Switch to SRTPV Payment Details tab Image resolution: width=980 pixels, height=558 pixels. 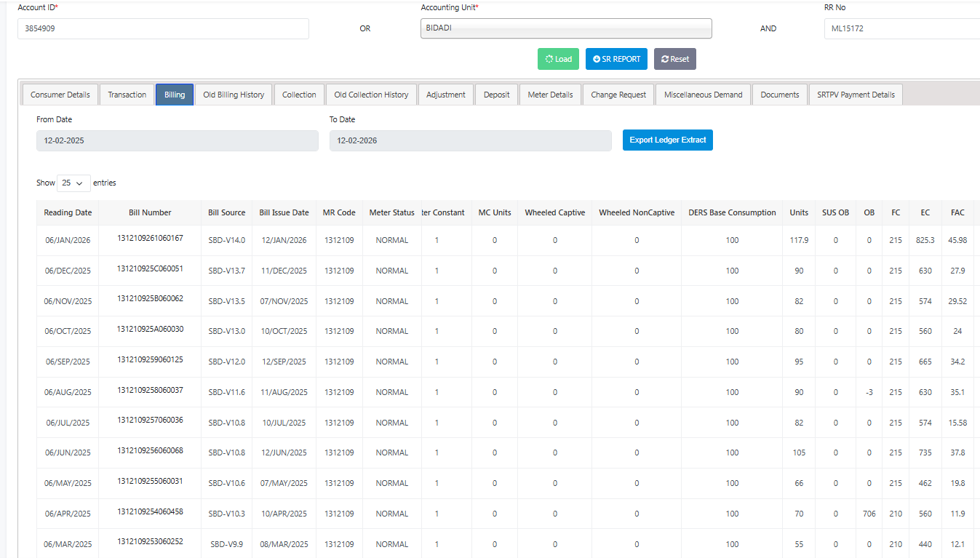(x=856, y=95)
